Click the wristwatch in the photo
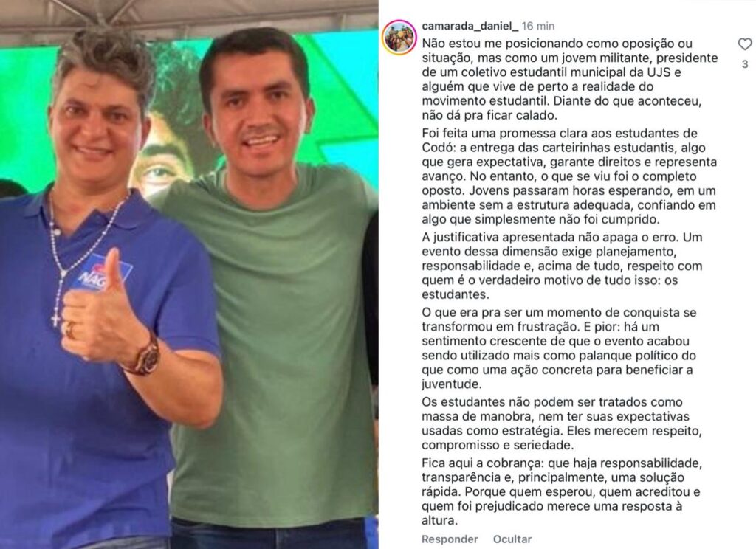The width and height of the screenshot is (756, 549). pyautogui.click(x=145, y=356)
